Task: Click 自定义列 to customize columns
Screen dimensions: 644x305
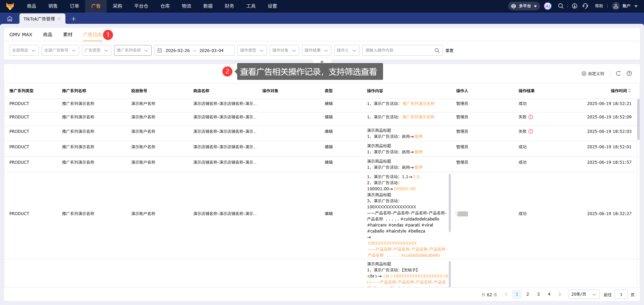Action: pyautogui.click(x=593, y=73)
